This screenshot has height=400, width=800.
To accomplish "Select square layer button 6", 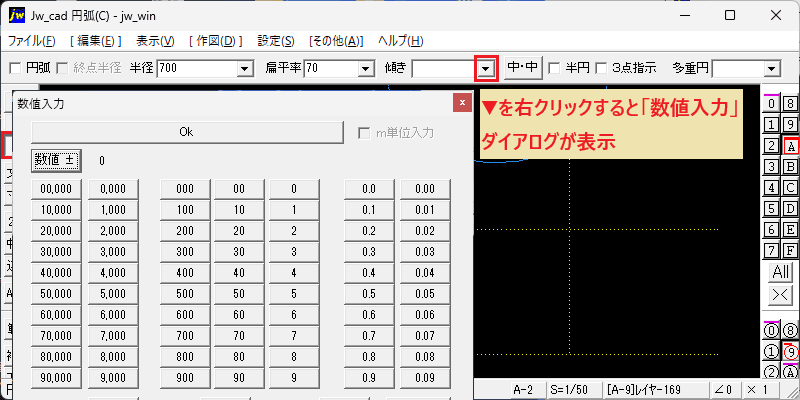I will (x=771, y=230).
